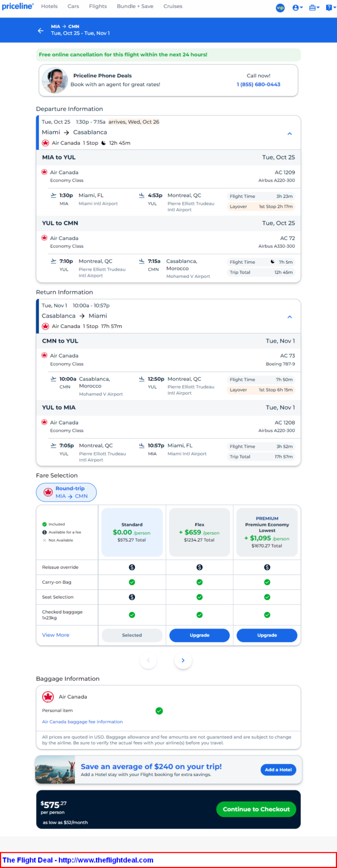This screenshot has height=868, width=337.
Task: Collapse the Miami to Casablanca departure details
Action: (290, 134)
